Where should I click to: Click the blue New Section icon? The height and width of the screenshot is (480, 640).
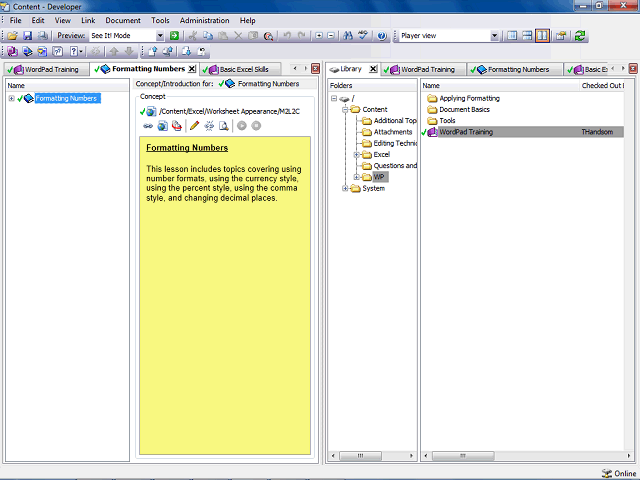coord(27,51)
